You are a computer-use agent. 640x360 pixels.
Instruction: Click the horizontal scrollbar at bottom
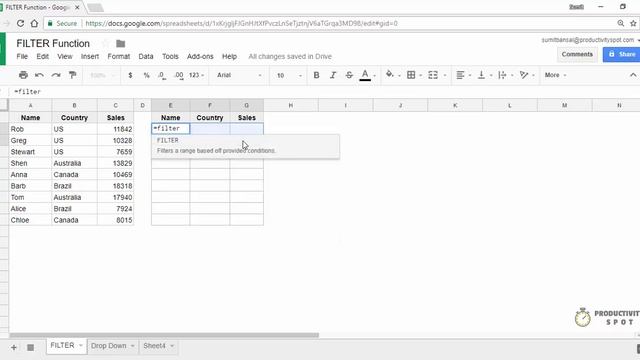pos(164,336)
